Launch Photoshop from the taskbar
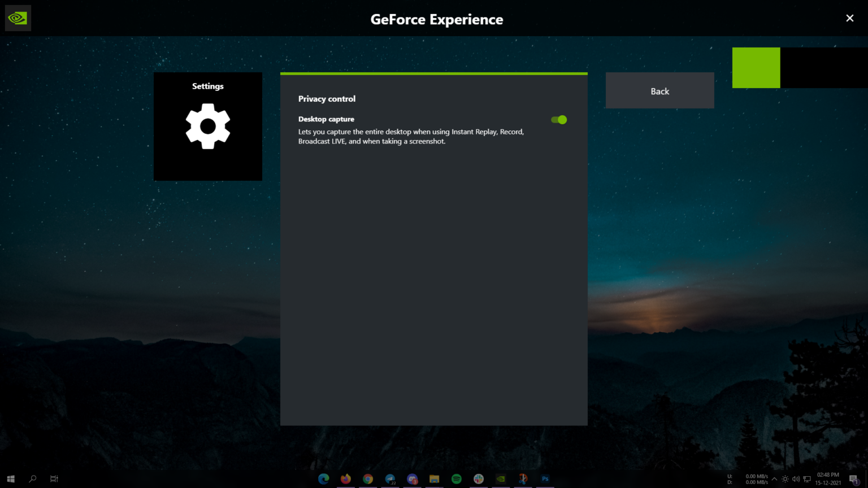 (x=545, y=479)
